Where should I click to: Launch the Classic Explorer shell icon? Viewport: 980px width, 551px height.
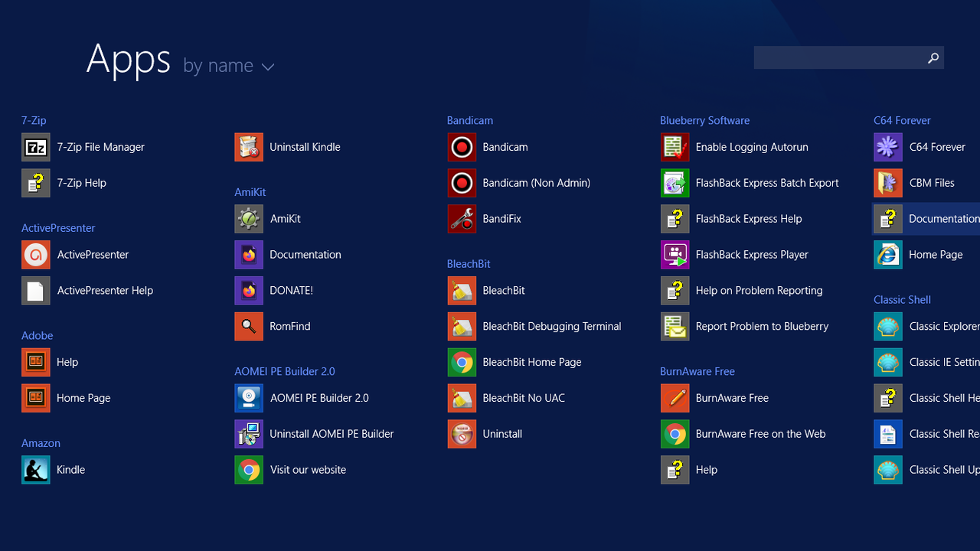[888, 326]
